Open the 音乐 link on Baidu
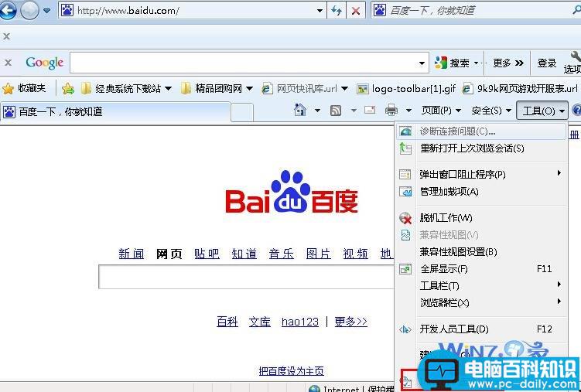Viewport: 581px width, 392px height. click(282, 254)
